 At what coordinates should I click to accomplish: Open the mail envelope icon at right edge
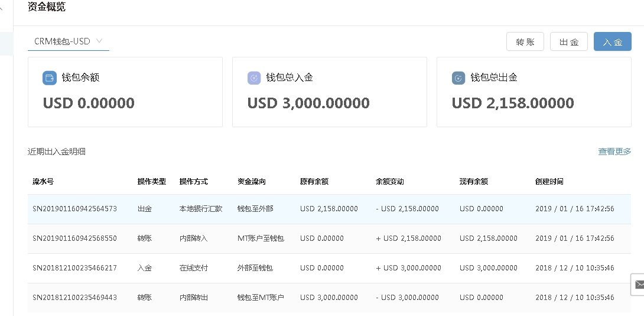click(639, 284)
